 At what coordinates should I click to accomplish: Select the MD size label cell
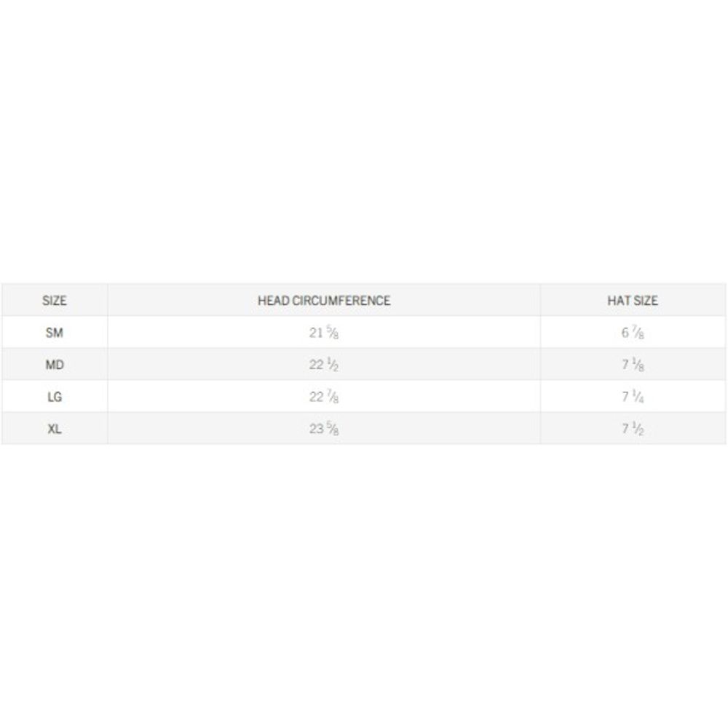(x=55, y=365)
